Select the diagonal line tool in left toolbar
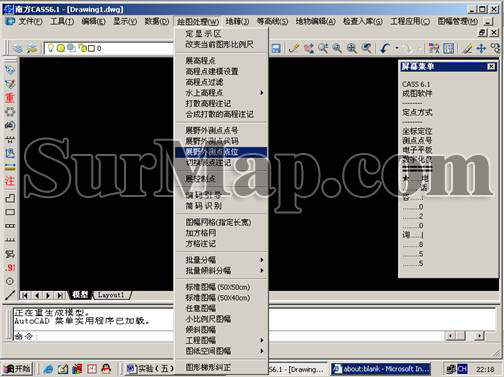 pos(10,295)
